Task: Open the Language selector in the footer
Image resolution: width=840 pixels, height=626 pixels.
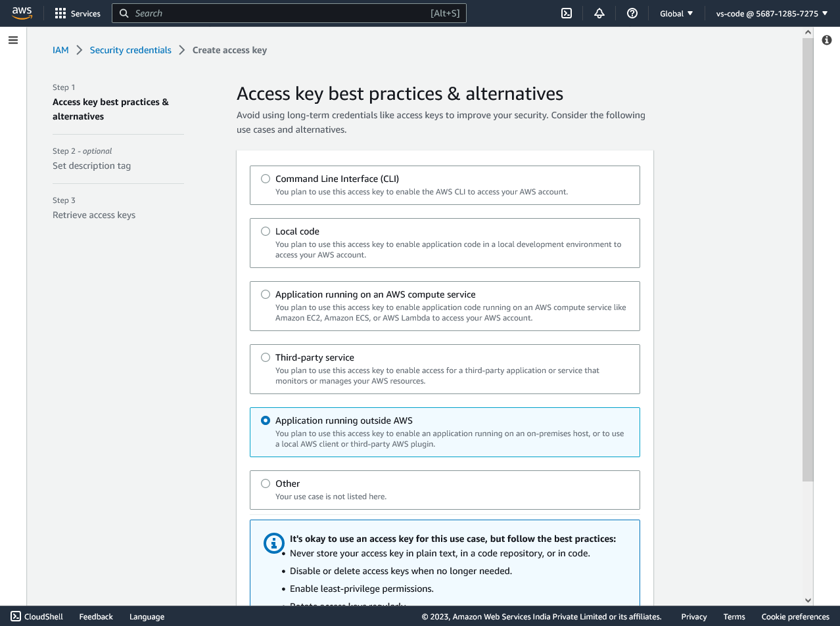Action: click(x=147, y=617)
